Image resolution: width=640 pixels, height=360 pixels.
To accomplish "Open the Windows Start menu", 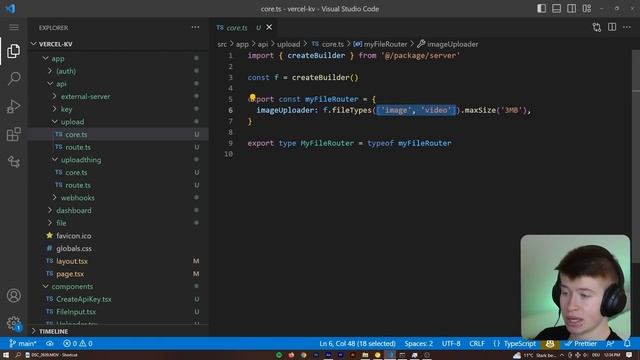I will (6, 355).
